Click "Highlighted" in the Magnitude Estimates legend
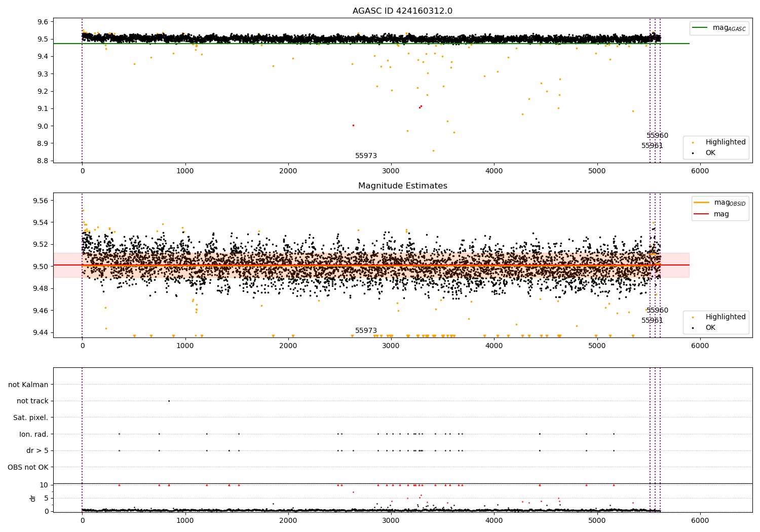The width and height of the screenshot is (760, 532). tap(719, 317)
